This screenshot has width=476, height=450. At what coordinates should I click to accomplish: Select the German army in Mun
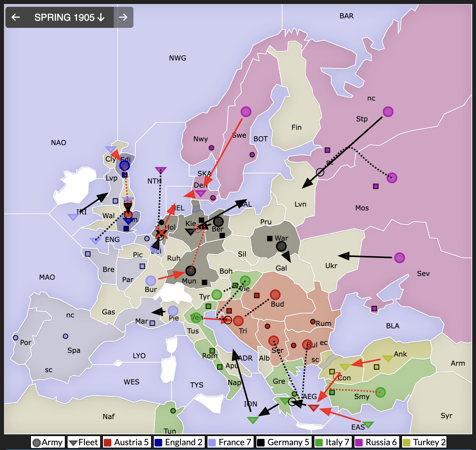tap(190, 271)
